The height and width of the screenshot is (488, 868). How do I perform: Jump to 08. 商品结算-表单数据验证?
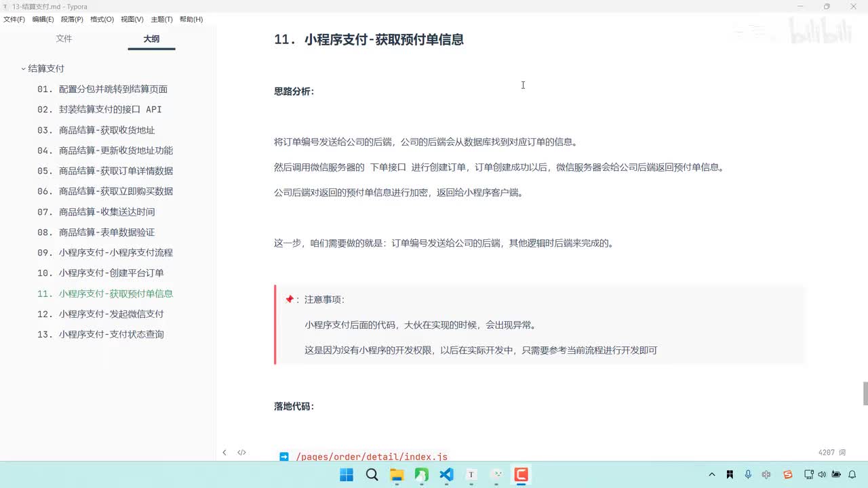pyautogui.click(x=96, y=232)
